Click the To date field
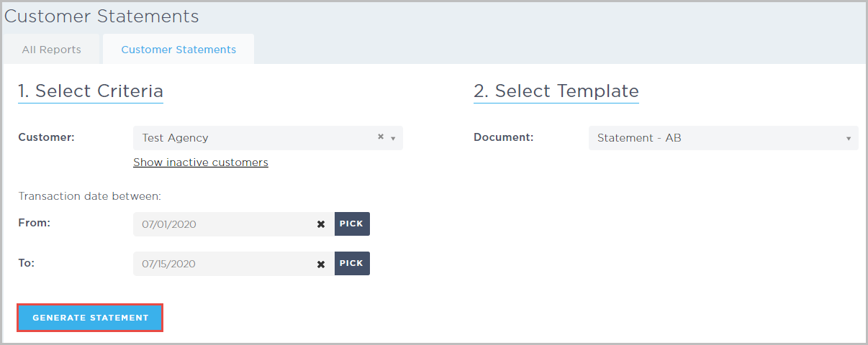 click(223, 264)
